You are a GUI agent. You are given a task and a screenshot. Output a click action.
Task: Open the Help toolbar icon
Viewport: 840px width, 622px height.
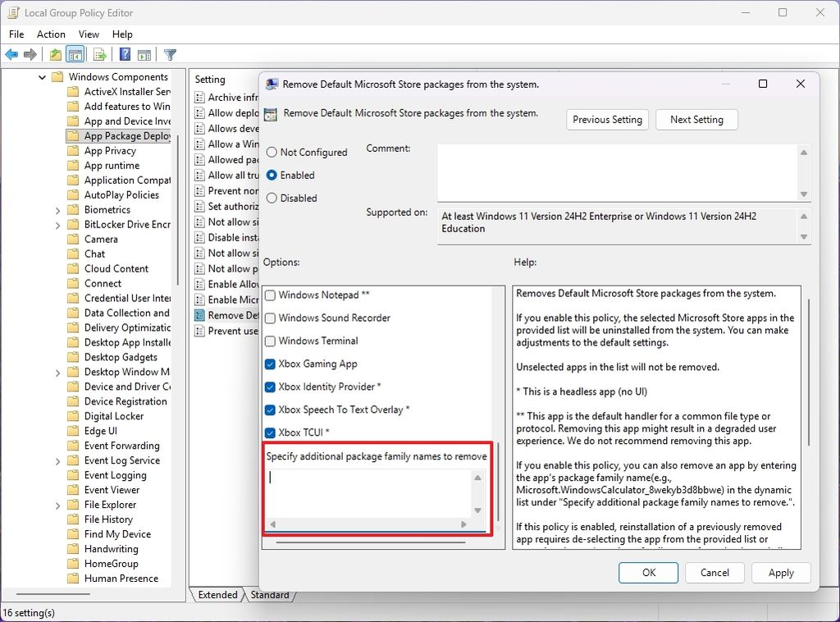tap(125, 55)
